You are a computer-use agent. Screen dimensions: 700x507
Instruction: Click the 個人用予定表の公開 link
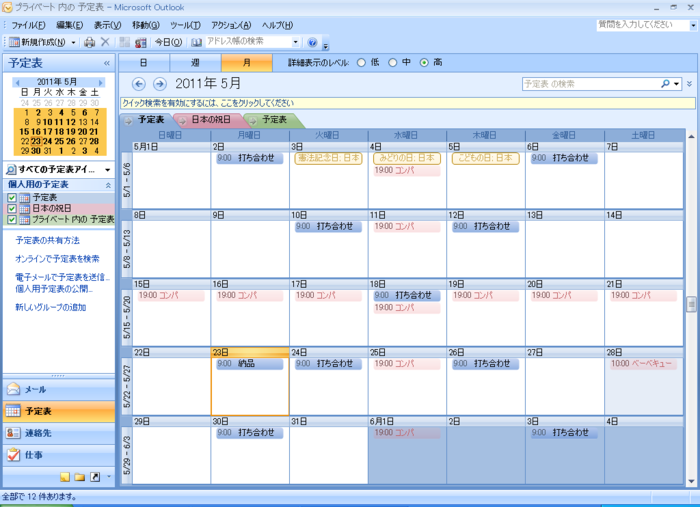pos(54,289)
